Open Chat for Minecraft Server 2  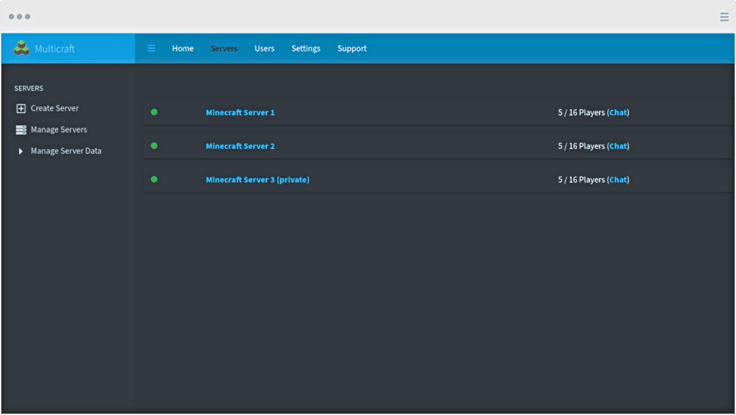[x=618, y=146]
